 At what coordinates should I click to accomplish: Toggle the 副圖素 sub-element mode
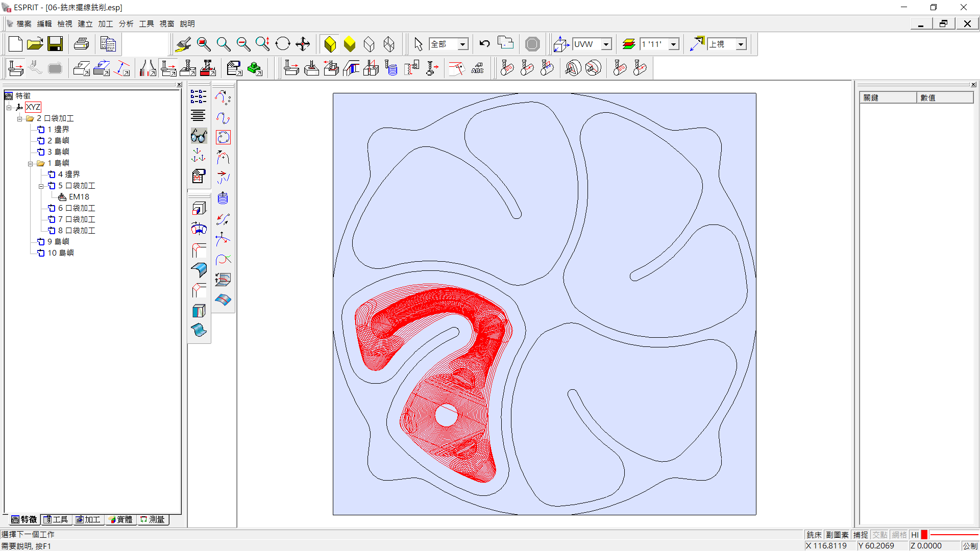[837, 535]
